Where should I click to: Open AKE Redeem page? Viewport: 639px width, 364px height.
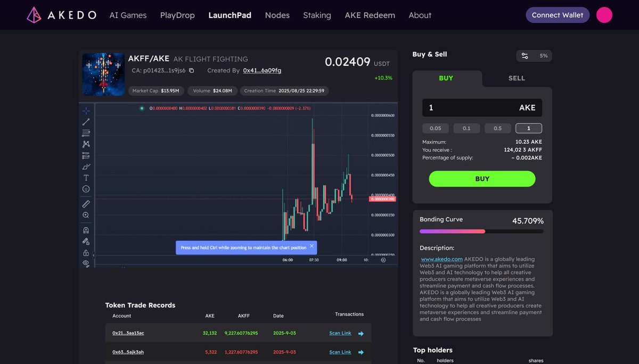point(370,15)
